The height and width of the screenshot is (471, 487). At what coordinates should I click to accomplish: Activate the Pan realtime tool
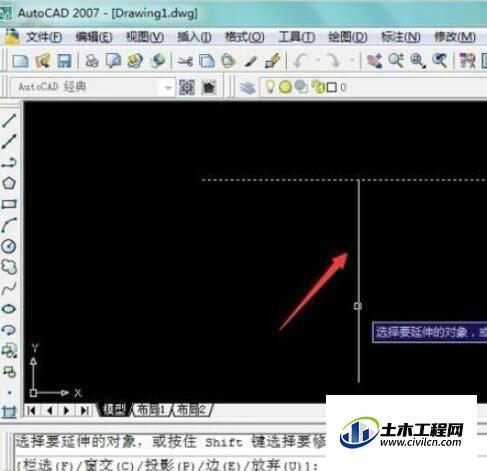375,61
